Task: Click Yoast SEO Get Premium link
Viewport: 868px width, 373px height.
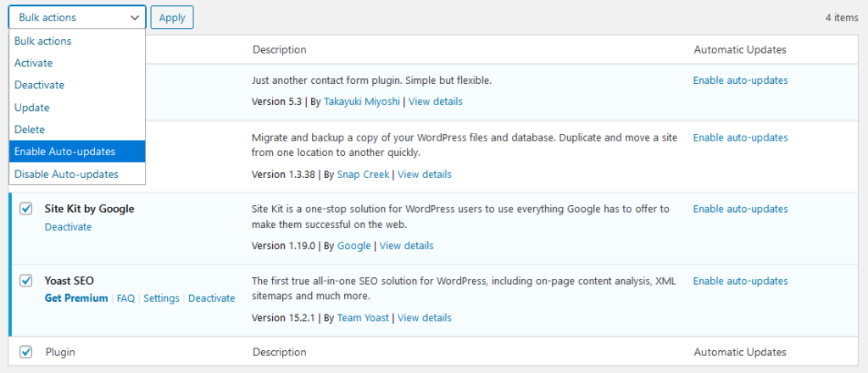Action: (x=76, y=298)
